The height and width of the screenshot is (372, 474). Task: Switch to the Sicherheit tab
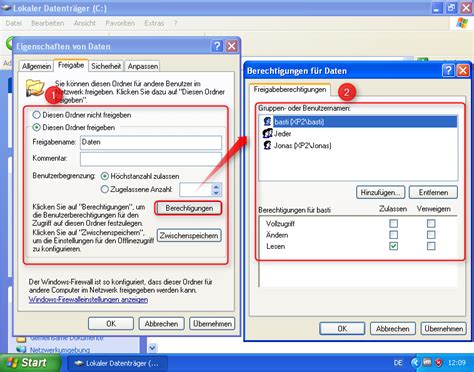[x=106, y=66]
